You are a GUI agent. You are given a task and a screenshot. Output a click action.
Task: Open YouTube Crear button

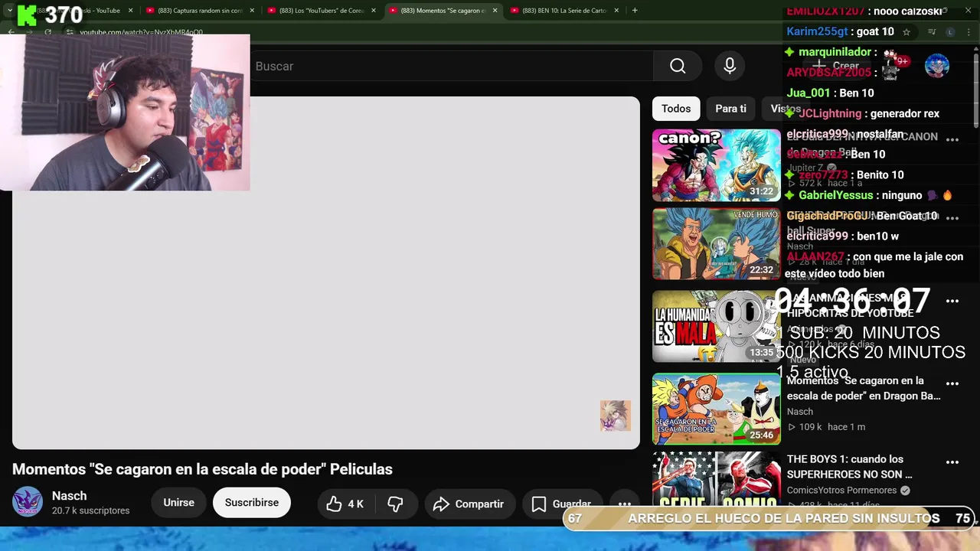pos(836,66)
